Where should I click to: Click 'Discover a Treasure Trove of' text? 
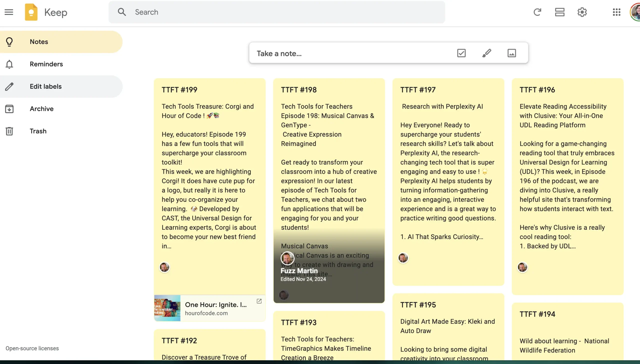tap(204, 358)
